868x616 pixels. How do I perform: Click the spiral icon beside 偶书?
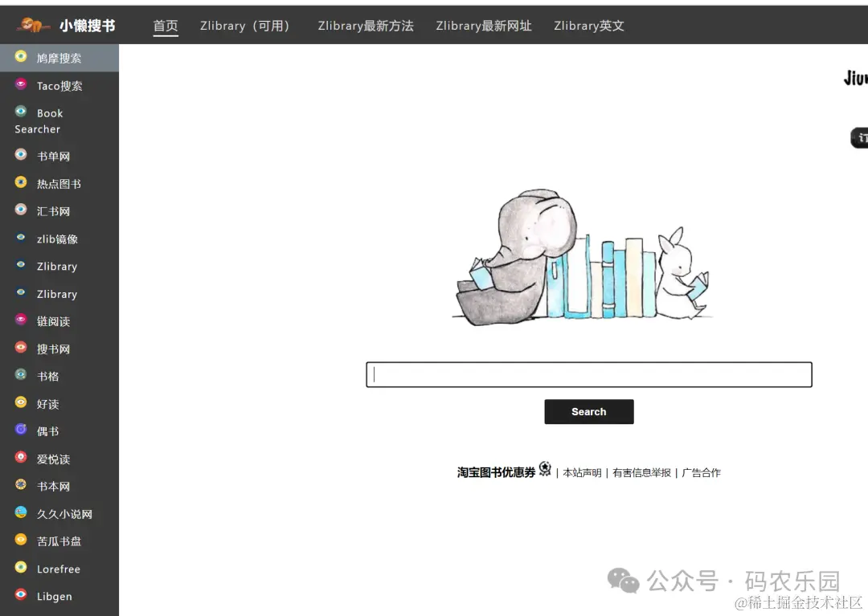(x=20, y=429)
